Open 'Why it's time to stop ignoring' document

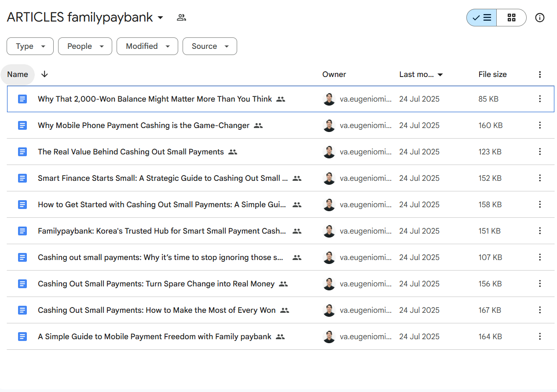click(x=161, y=257)
